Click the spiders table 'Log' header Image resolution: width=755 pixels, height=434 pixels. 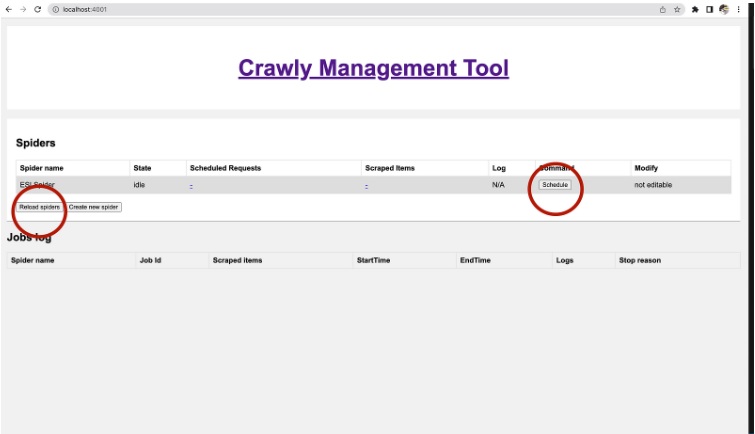499,168
